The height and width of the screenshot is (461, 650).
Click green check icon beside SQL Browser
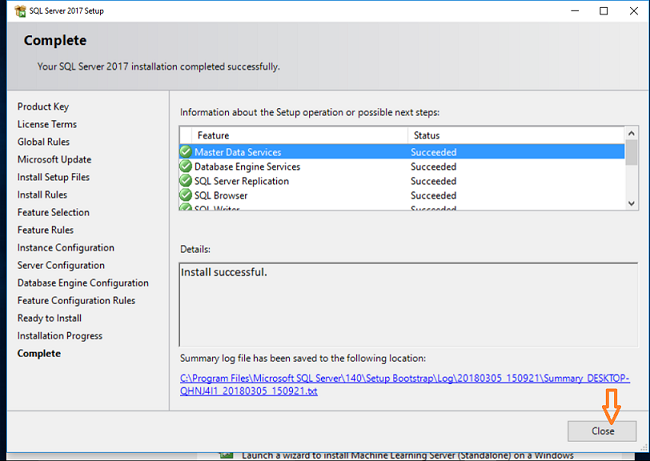(x=186, y=196)
